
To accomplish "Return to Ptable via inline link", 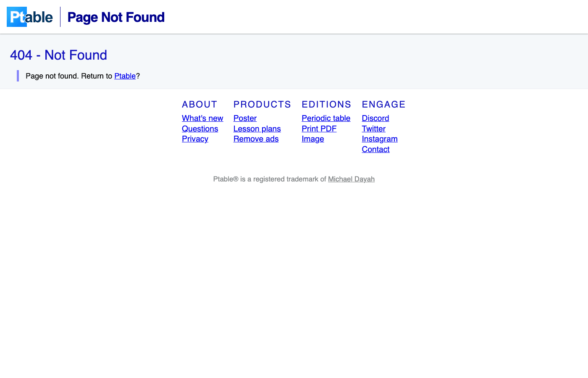I will coord(125,76).
